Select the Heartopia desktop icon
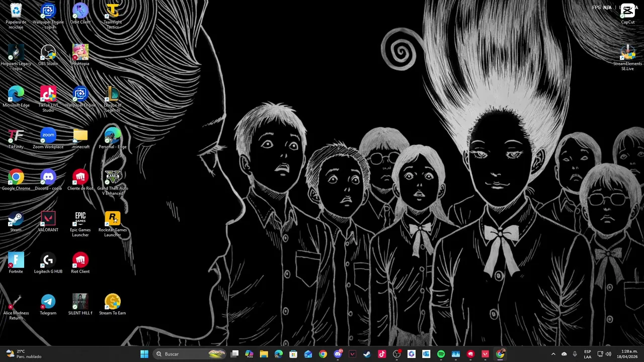Screen dimensions: 644x362 tap(80, 55)
